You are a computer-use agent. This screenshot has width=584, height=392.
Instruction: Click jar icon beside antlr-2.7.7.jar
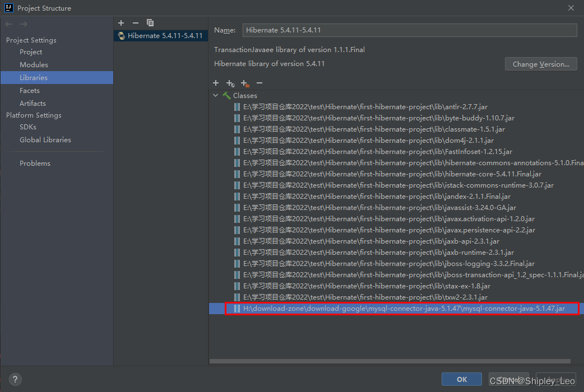click(237, 107)
